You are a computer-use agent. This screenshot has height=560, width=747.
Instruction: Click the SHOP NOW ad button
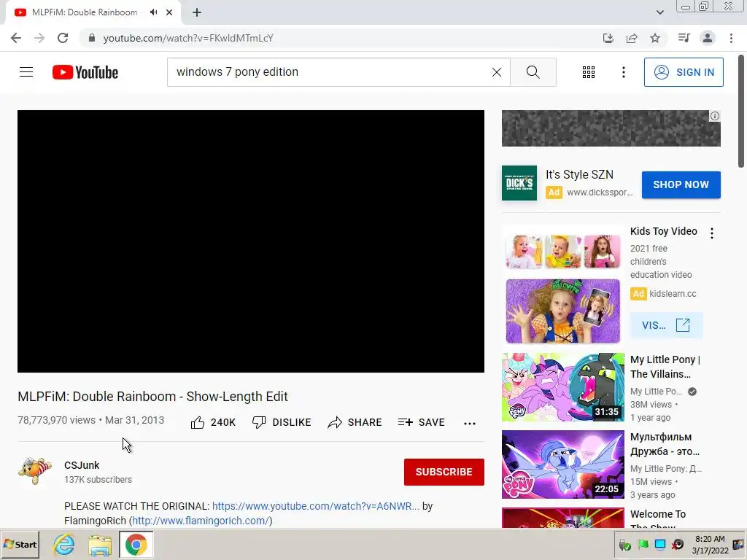(x=681, y=184)
